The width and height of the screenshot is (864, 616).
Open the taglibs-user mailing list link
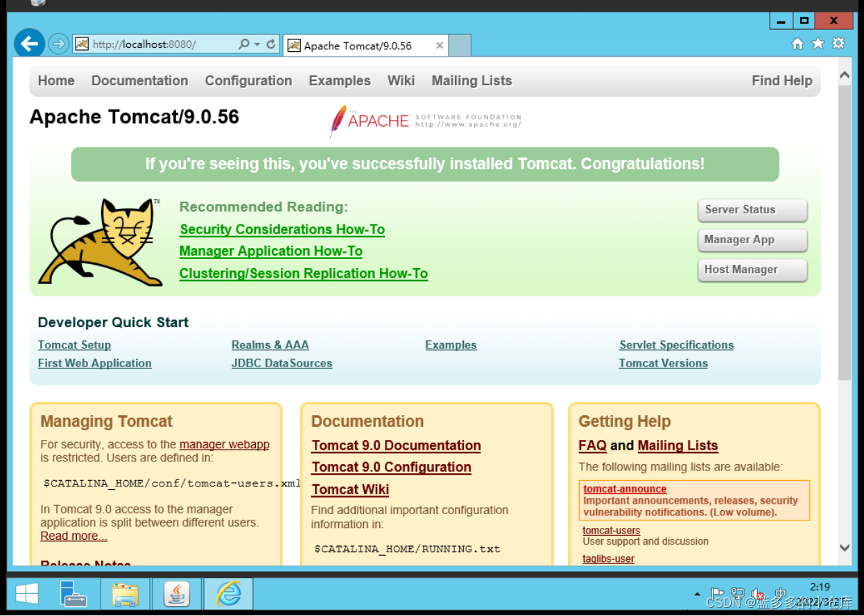click(x=608, y=558)
